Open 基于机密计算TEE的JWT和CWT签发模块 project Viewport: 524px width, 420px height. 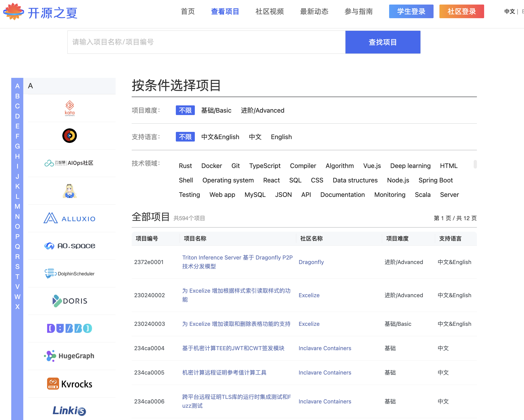coord(233,348)
